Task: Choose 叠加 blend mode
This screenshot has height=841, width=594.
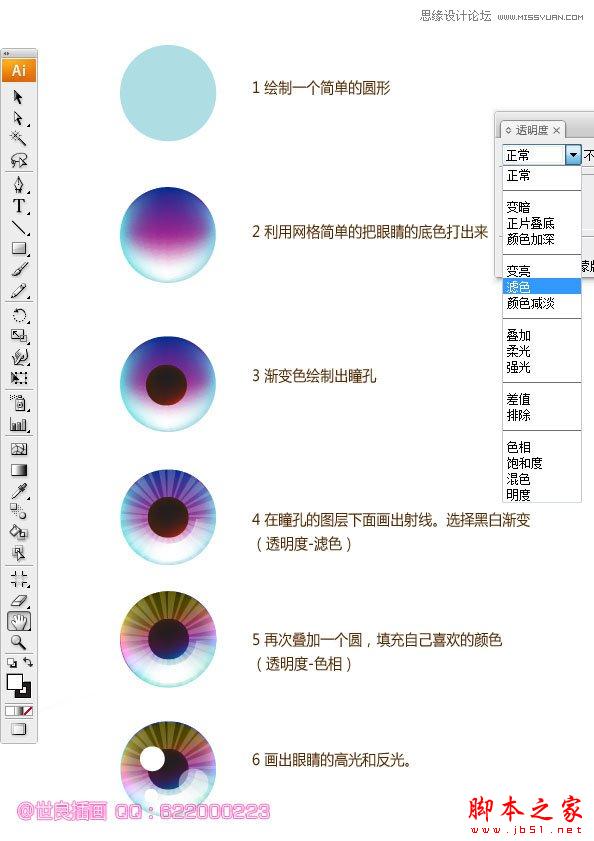Action: pos(542,335)
